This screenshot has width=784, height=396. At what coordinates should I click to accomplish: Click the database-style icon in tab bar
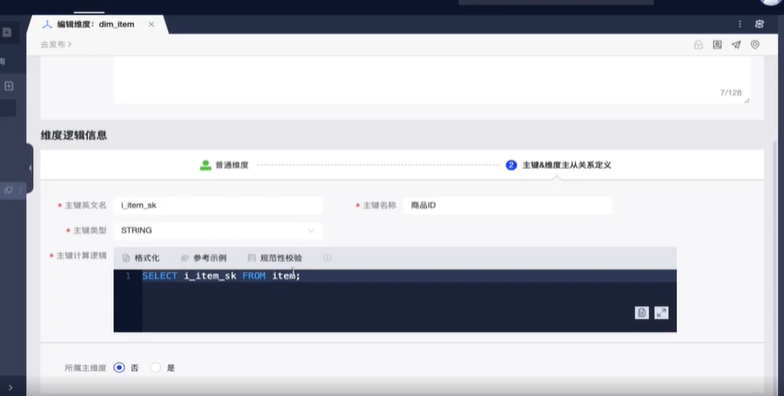(x=760, y=24)
